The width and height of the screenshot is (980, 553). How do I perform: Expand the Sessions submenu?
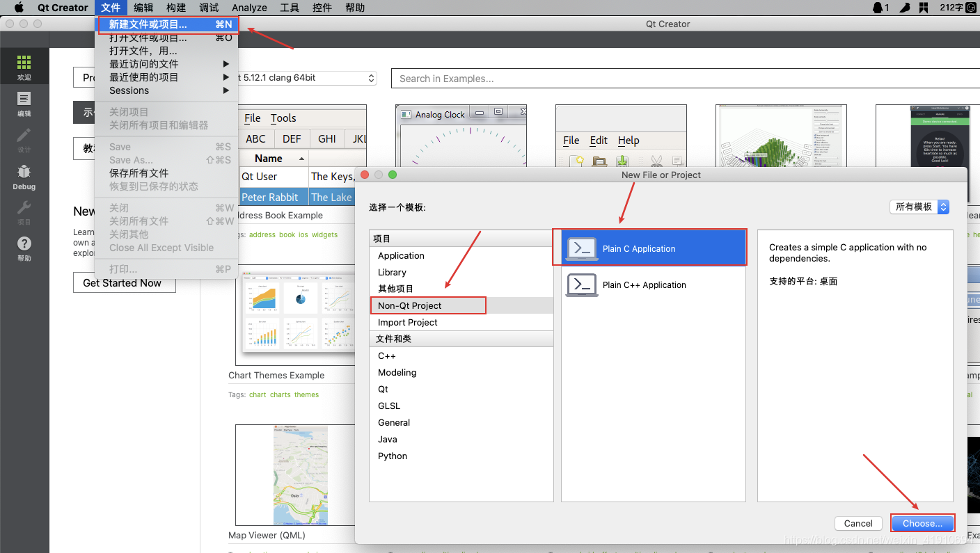167,90
